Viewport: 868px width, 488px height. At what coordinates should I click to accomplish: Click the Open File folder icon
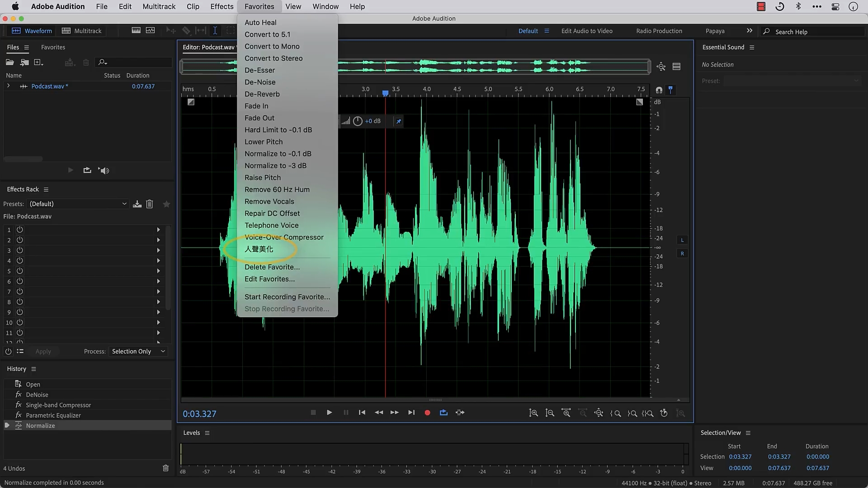pyautogui.click(x=9, y=62)
